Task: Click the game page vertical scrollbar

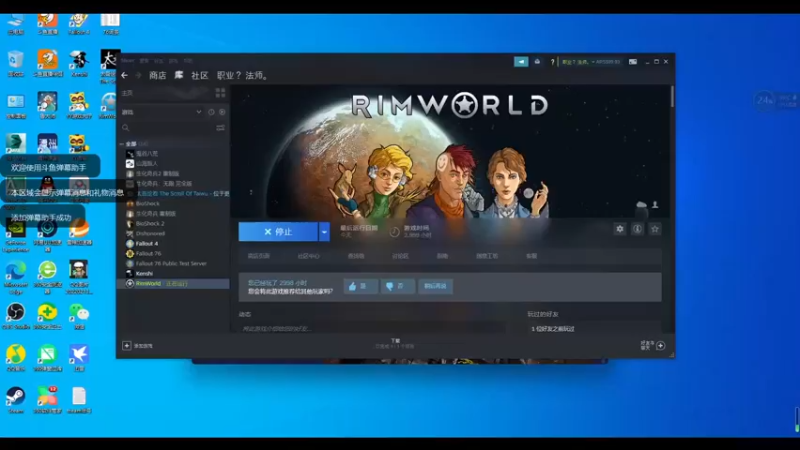Action: click(672, 96)
